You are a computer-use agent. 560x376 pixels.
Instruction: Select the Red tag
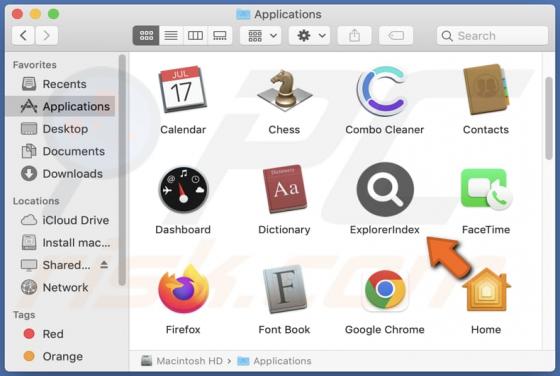tap(61, 334)
